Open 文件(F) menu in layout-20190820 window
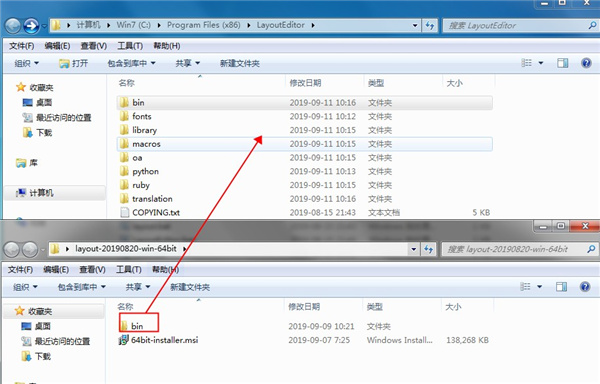The image size is (600, 384). 20,270
